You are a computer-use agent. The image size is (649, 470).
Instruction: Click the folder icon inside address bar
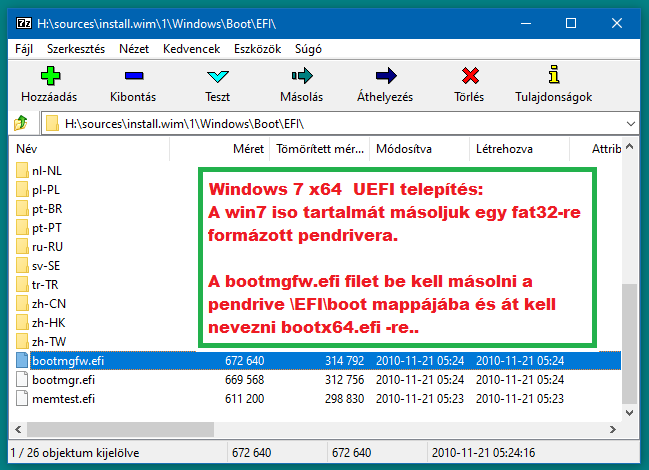point(52,123)
